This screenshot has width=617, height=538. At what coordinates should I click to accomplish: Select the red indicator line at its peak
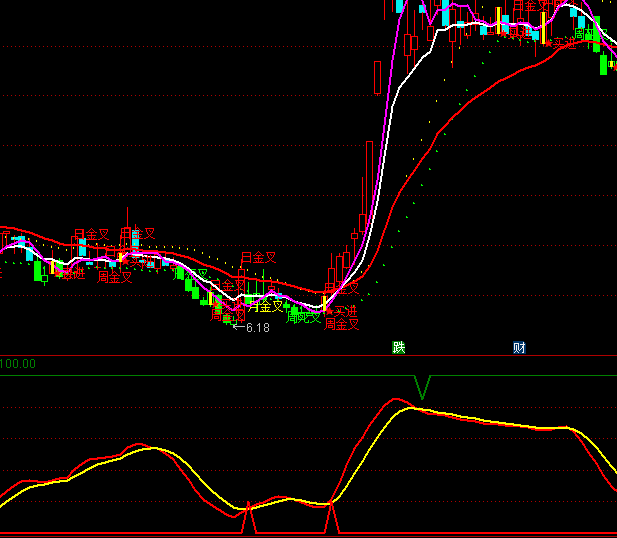click(x=397, y=400)
